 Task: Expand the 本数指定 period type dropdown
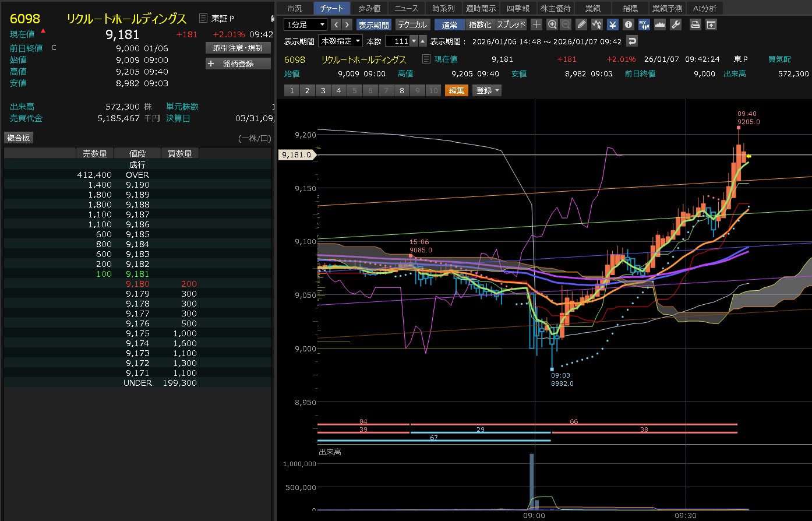(340, 41)
